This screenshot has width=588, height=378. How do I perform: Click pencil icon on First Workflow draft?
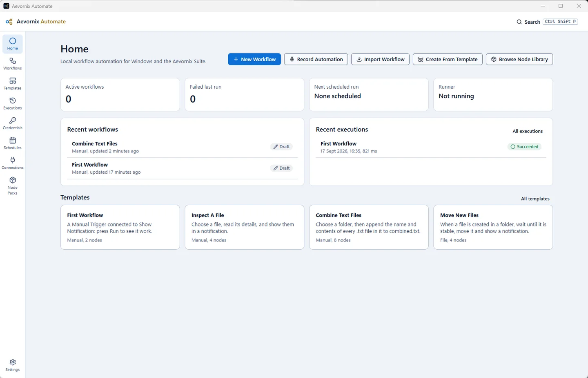click(x=276, y=168)
